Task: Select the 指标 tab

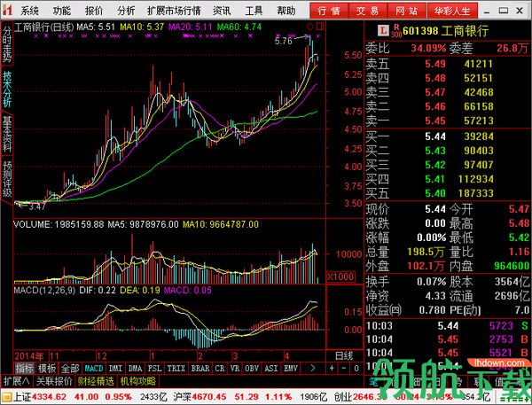Action: (25, 368)
